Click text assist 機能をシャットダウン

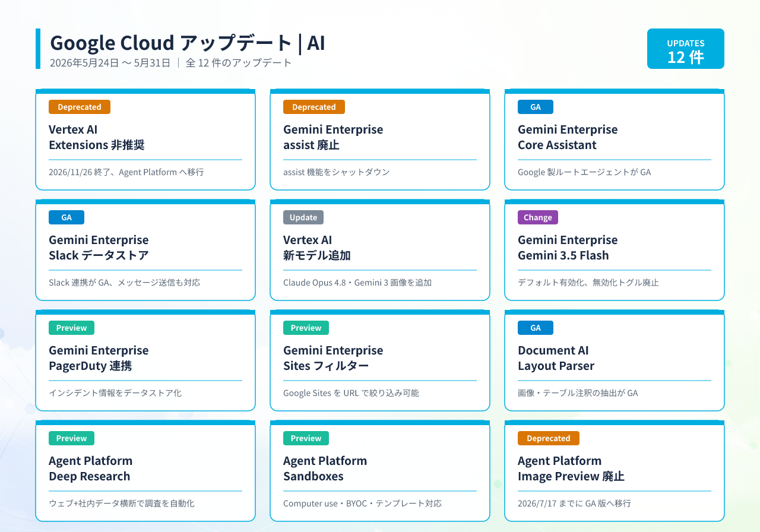(337, 172)
